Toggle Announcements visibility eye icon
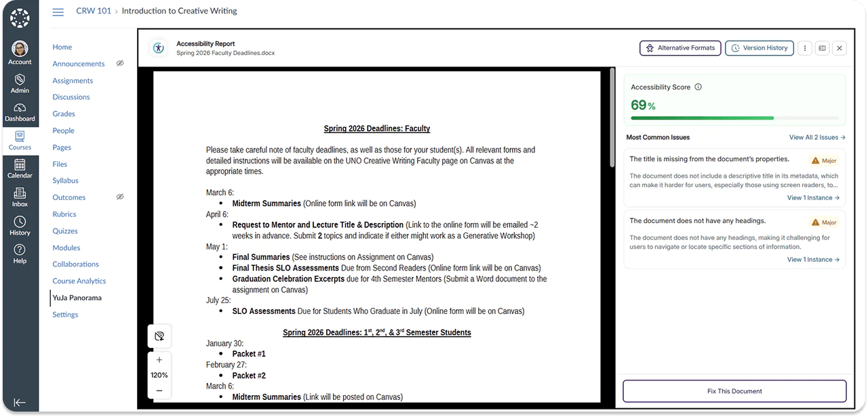The image size is (868, 417). click(x=120, y=64)
